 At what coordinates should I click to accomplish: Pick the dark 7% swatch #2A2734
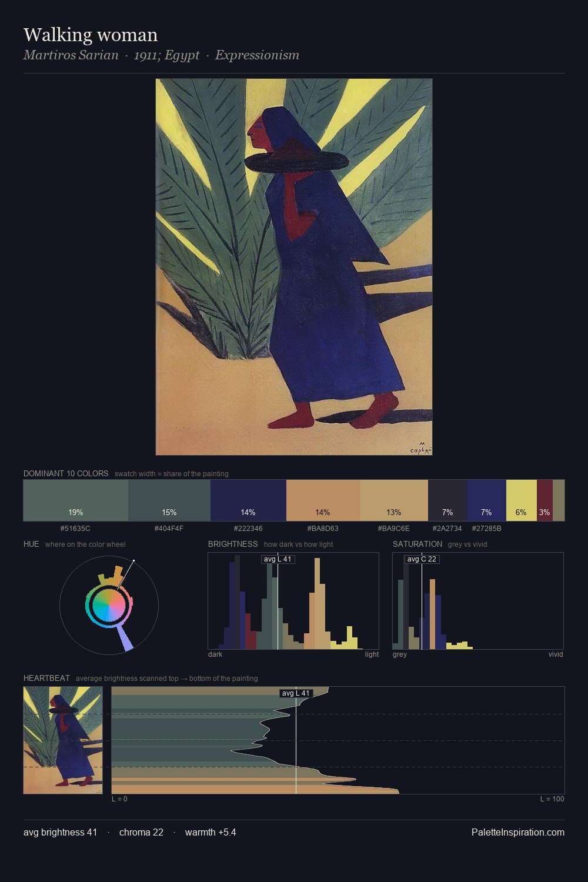447,500
